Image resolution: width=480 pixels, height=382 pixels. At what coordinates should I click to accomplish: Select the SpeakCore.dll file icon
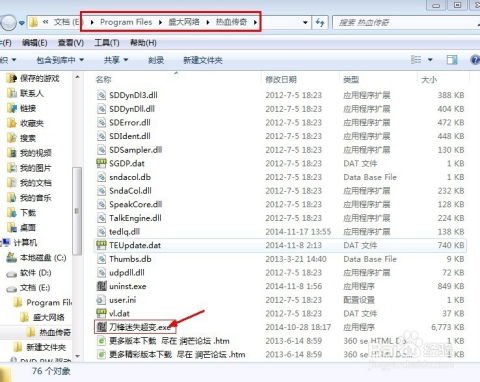101,204
